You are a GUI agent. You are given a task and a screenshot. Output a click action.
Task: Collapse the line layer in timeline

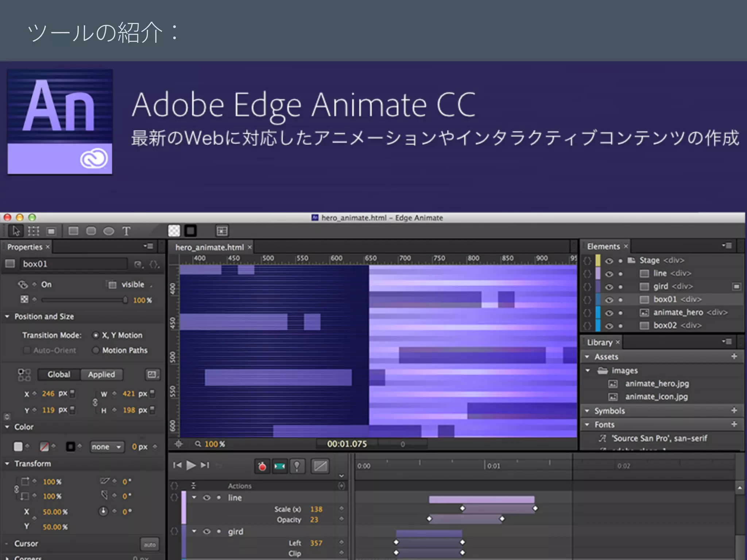click(x=194, y=497)
